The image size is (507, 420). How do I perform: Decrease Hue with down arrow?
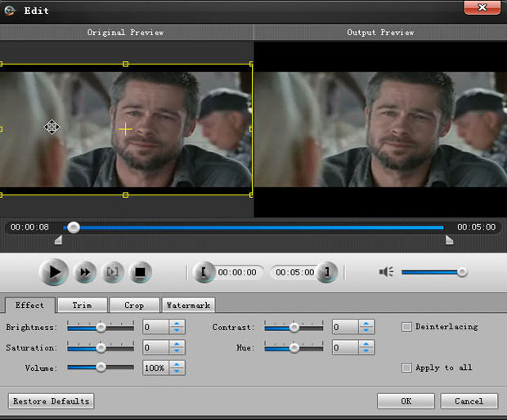[366, 351]
